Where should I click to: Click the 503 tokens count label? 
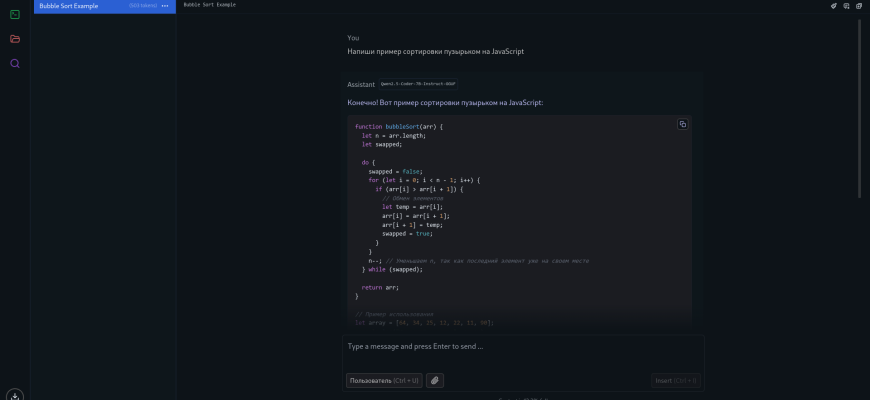pos(142,6)
